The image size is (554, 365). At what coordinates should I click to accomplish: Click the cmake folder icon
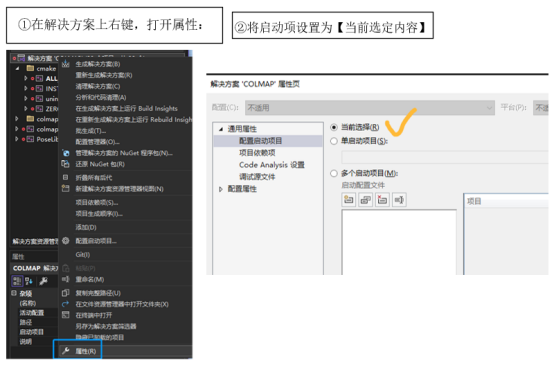[x=30, y=68]
